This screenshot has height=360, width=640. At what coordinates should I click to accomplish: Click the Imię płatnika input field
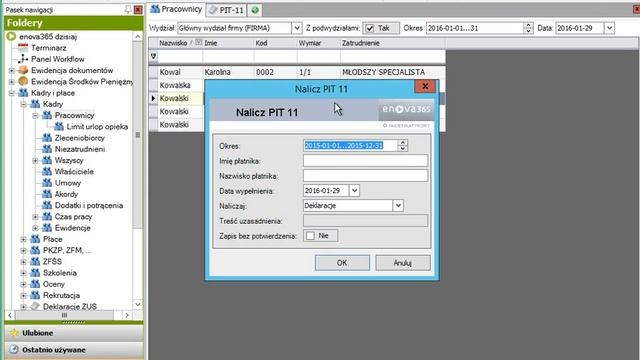(x=365, y=161)
